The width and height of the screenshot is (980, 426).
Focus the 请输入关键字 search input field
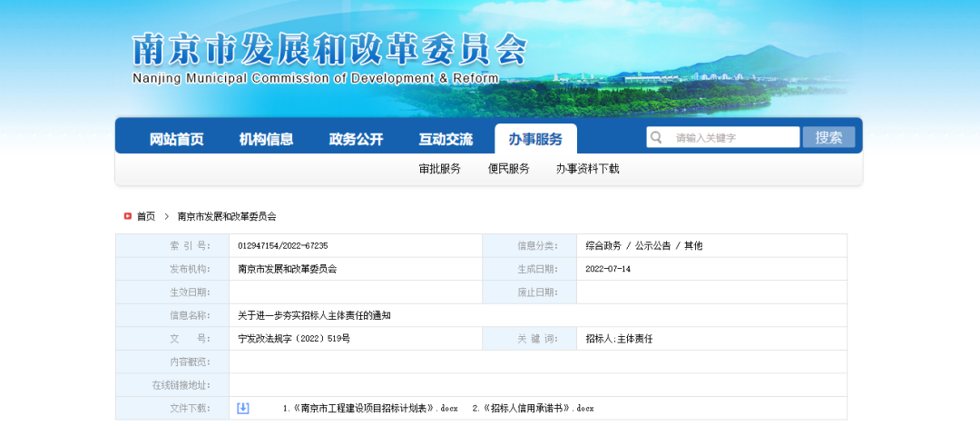pos(723,137)
